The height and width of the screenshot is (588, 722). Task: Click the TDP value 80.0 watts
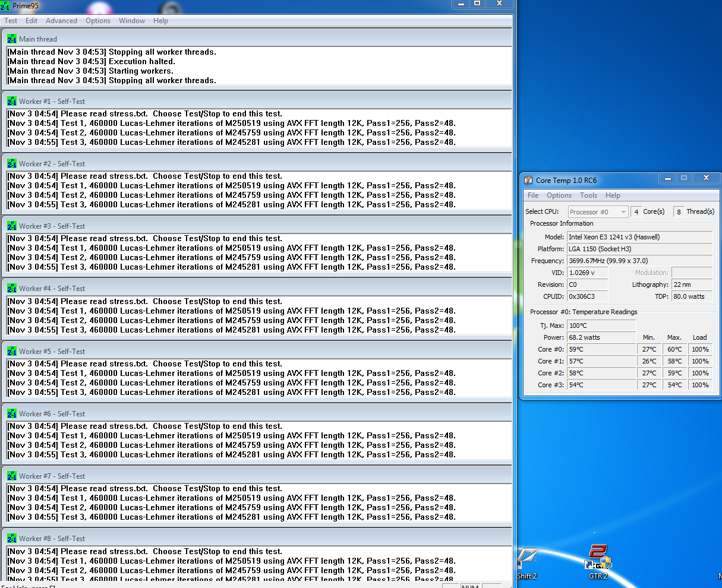[692, 296]
